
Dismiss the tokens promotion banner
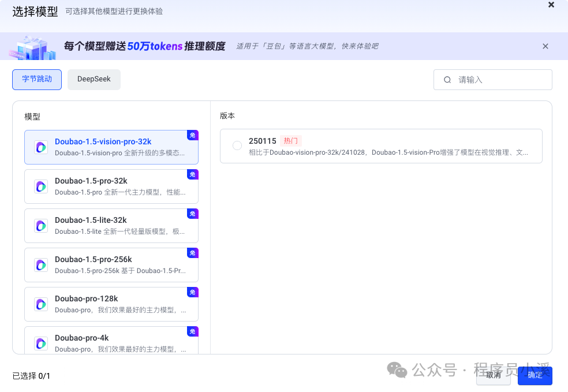pyautogui.click(x=545, y=46)
